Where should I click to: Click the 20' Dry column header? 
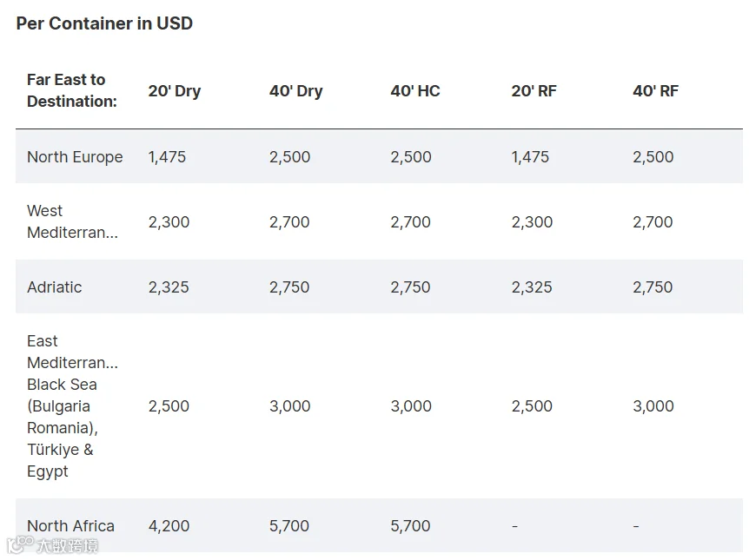[174, 90]
